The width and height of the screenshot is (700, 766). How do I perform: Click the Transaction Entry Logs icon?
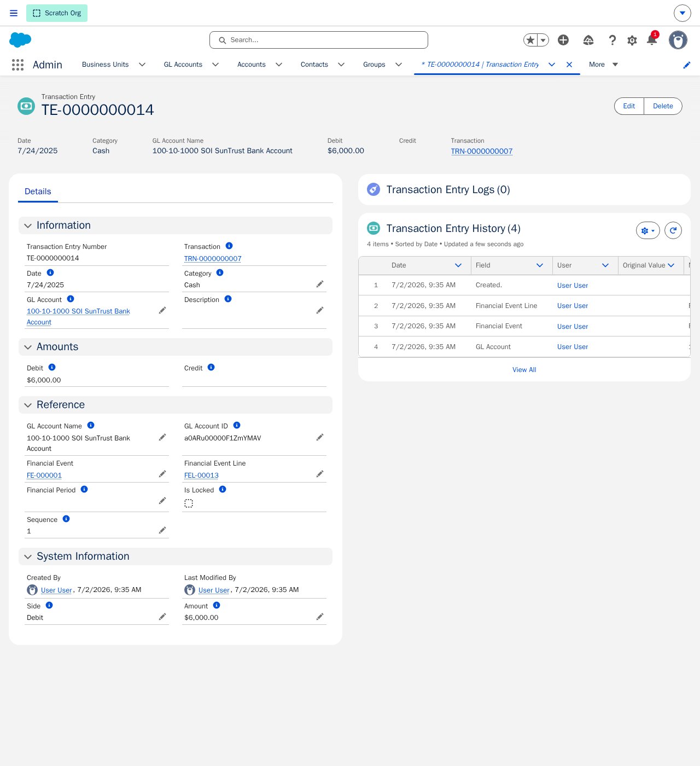[x=374, y=189]
